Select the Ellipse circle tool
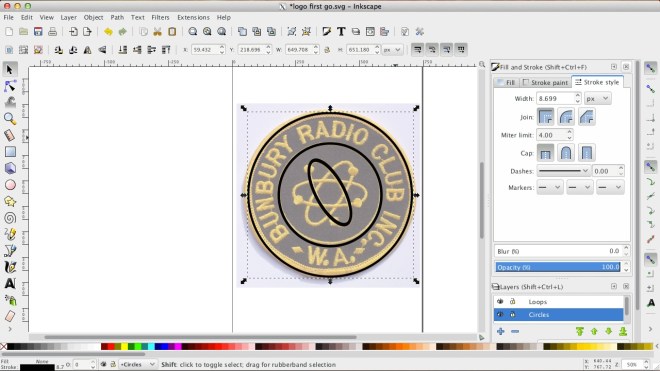This screenshot has height=371, width=660. pyautogui.click(x=10, y=184)
